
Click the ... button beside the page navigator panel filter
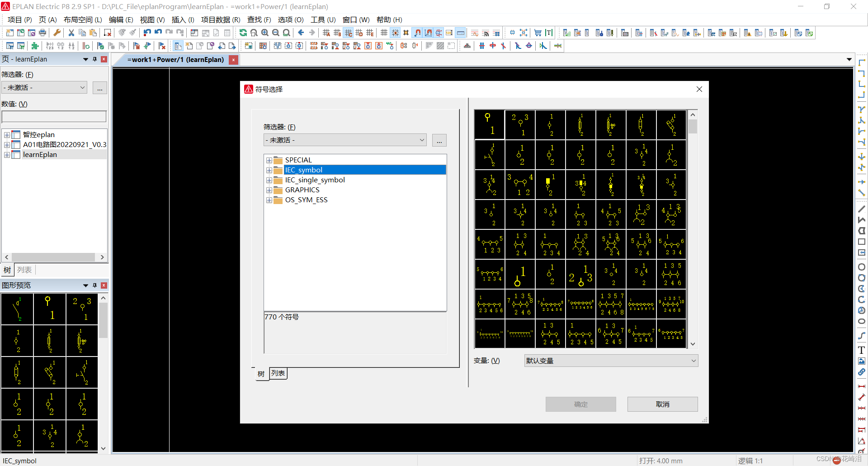(x=100, y=88)
